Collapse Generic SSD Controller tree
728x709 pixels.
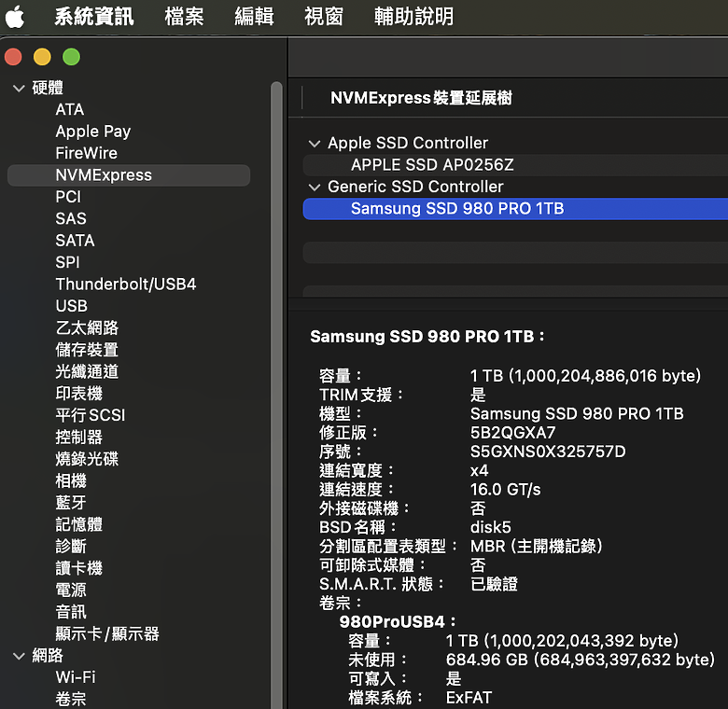tap(315, 188)
